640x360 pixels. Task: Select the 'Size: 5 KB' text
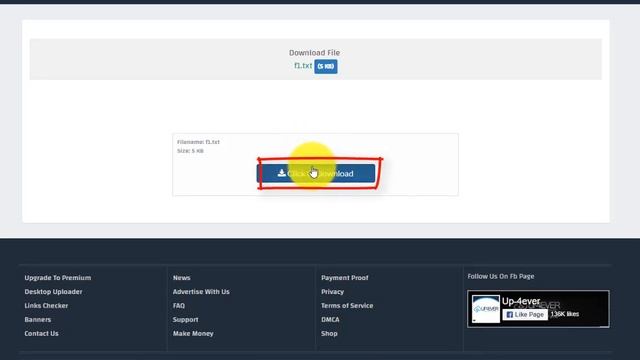190,151
